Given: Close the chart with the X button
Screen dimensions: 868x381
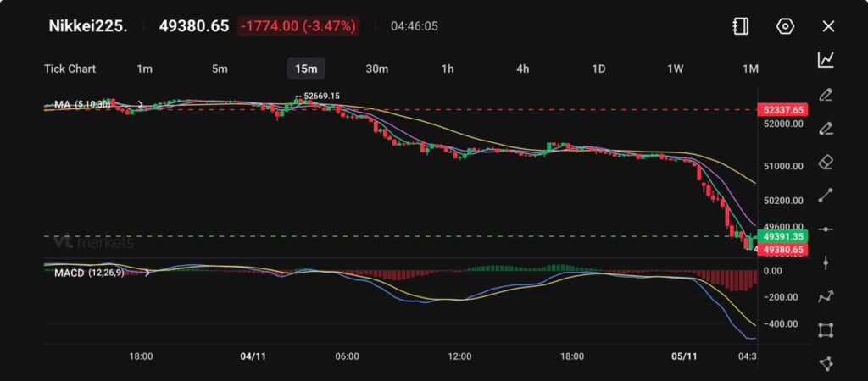Looking at the screenshot, I should click(828, 26).
